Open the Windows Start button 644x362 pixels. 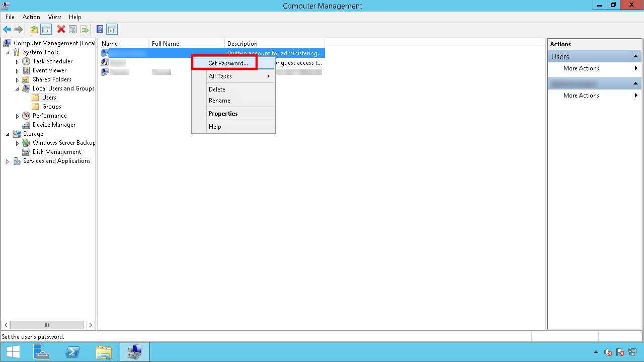(x=13, y=352)
